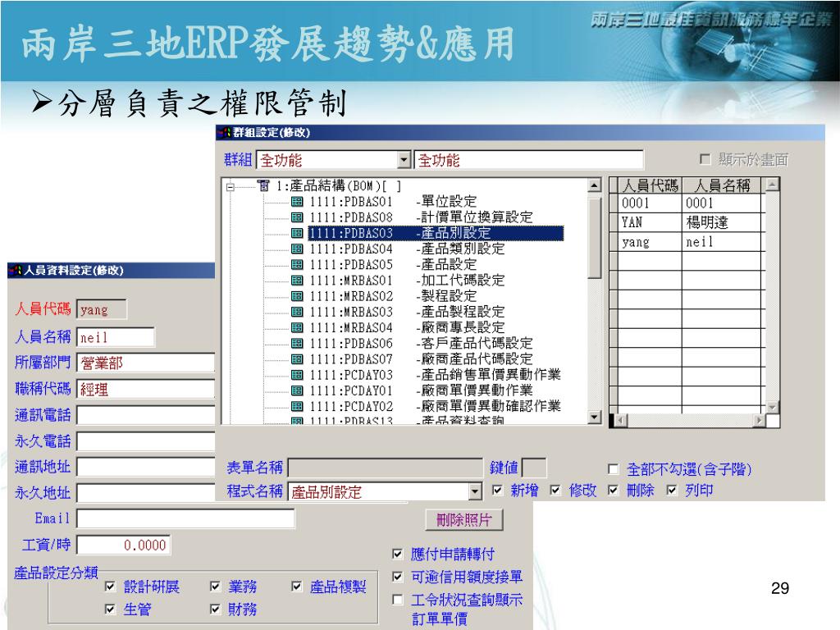This screenshot has height=630, width=840.
Task: Select tree row PDBAS06 客戶產品代碼設定
Action: tap(421, 344)
